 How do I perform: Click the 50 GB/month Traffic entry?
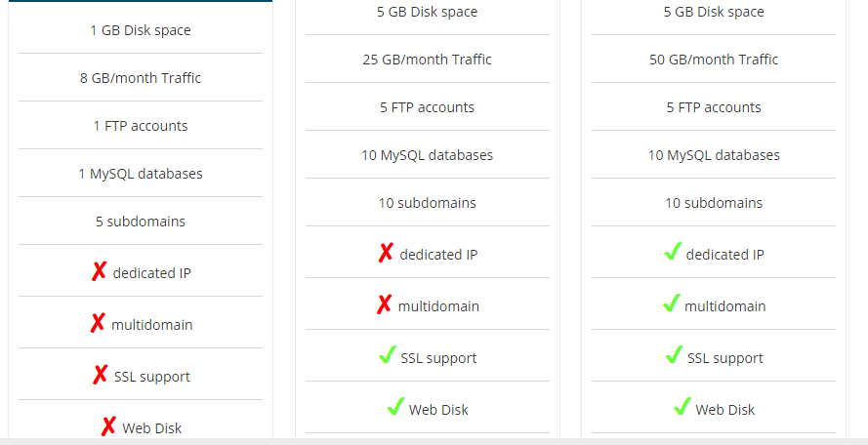click(714, 60)
